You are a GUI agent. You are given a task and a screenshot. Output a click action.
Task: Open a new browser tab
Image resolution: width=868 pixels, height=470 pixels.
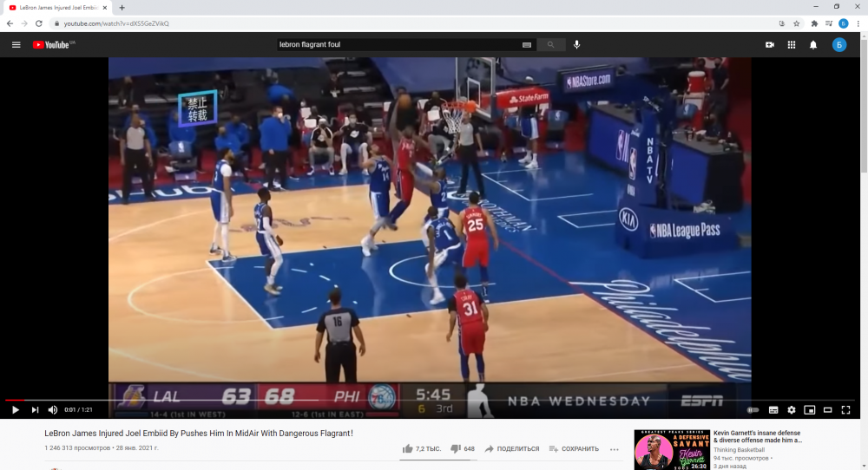click(x=122, y=7)
